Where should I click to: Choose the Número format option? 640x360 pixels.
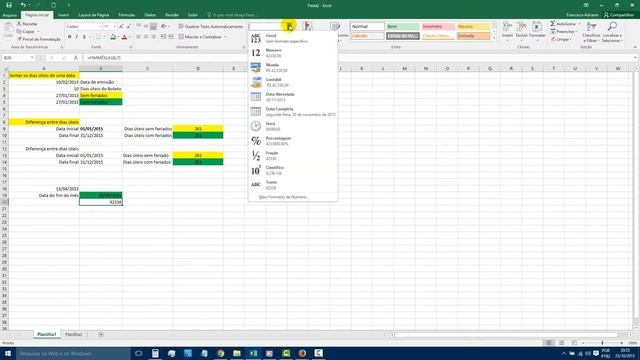[x=293, y=53]
